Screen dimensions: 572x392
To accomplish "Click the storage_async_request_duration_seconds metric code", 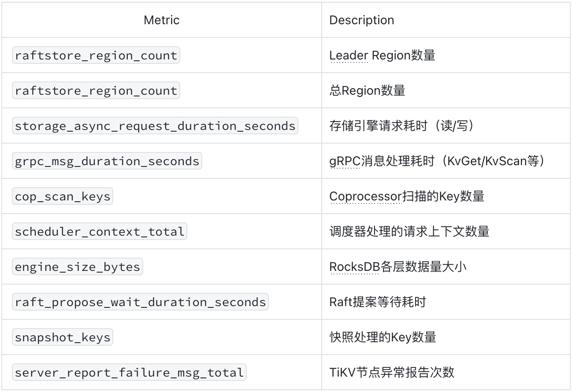I will click(x=155, y=126).
